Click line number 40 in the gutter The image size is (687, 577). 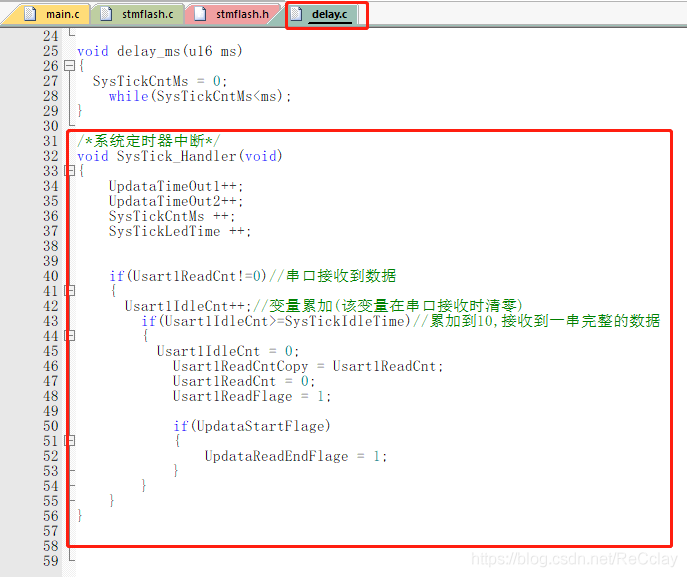(x=50, y=276)
